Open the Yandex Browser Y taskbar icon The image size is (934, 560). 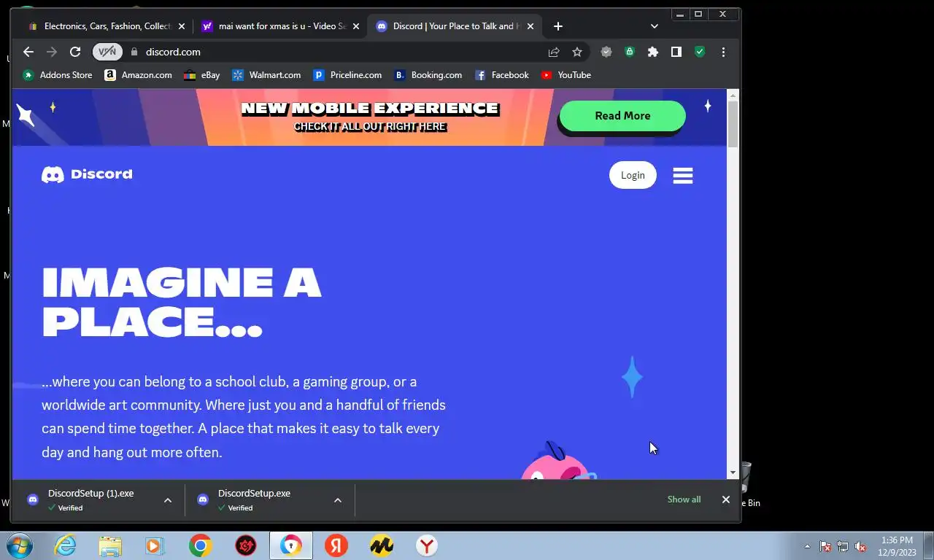point(427,545)
